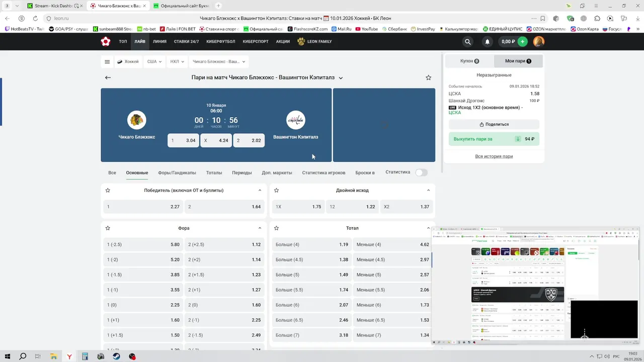Image resolution: width=644 pixels, height=362 pixels.
Task: Open FlashscoreKZ.com bookmark
Action: tap(307, 29)
